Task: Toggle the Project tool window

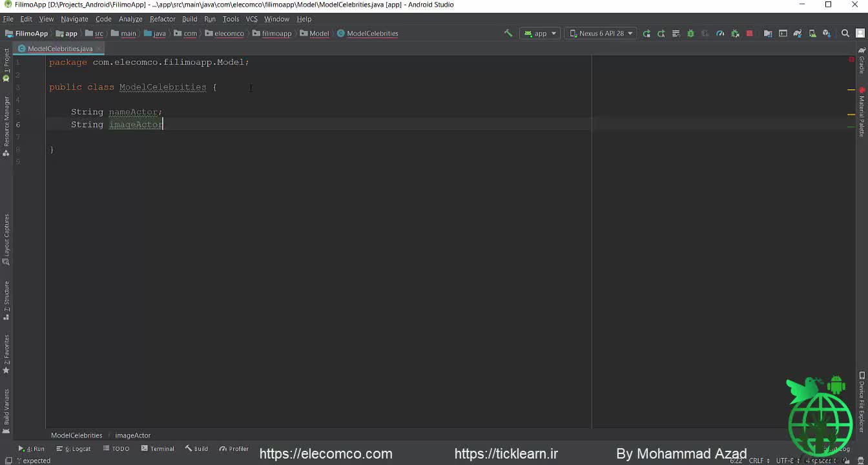Action: [6, 63]
